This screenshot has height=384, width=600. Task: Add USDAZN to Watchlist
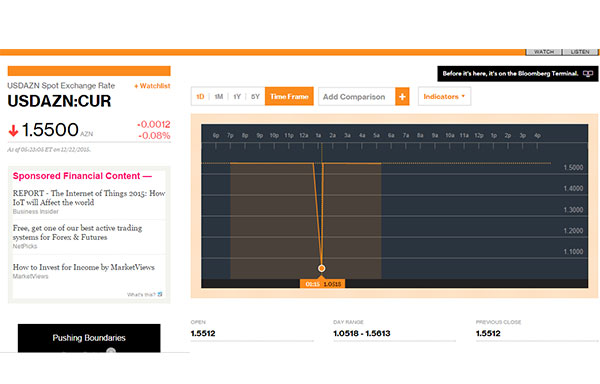pyautogui.click(x=152, y=86)
